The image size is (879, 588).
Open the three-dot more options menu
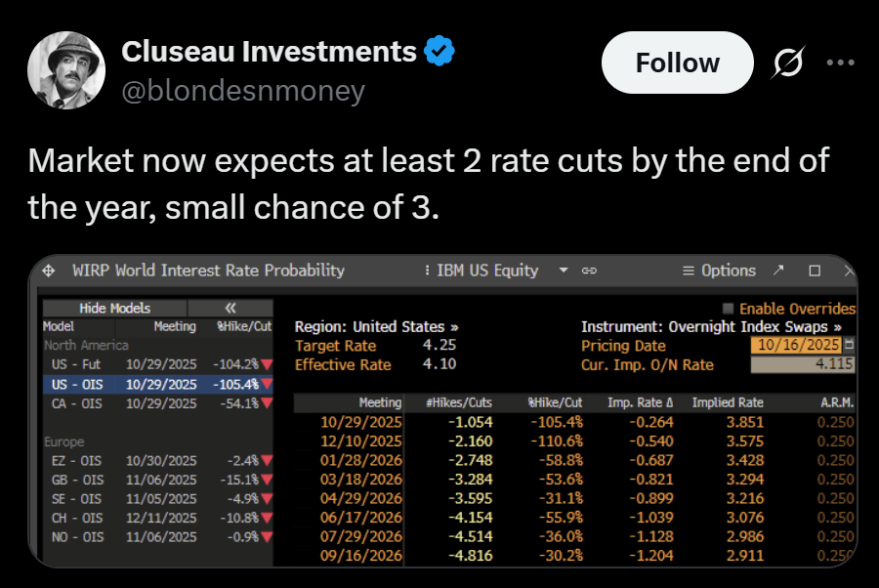click(x=840, y=63)
